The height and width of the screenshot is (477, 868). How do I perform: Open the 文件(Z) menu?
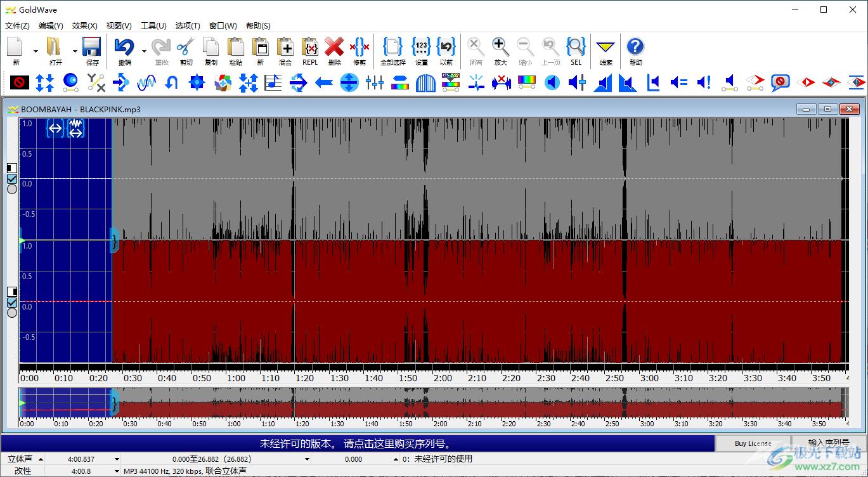(x=17, y=26)
